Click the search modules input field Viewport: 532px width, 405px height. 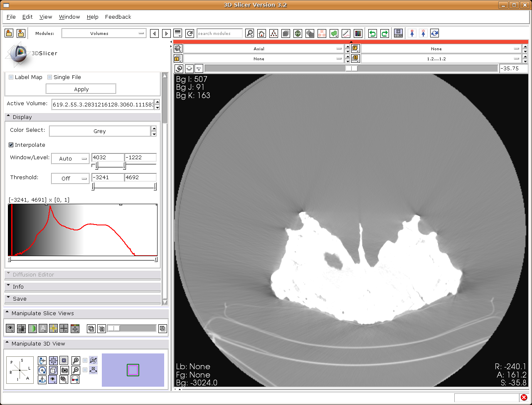pyautogui.click(x=219, y=33)
